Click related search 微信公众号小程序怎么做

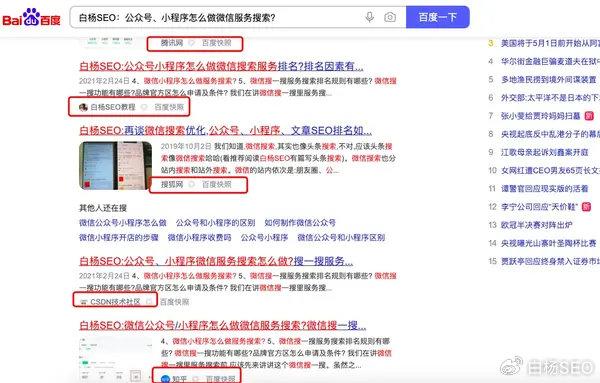(x=123, y=223)
